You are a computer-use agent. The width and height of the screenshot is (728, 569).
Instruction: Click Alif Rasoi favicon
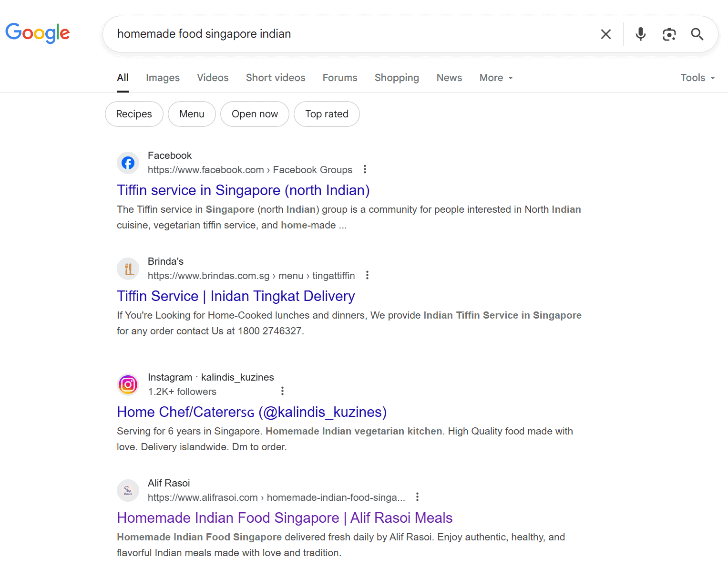[128, 490]
